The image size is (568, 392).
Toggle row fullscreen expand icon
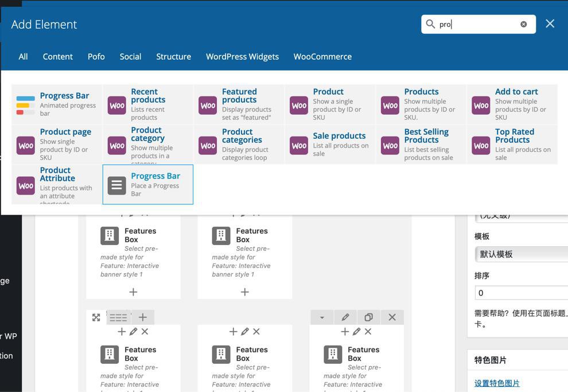coord(96,317)
